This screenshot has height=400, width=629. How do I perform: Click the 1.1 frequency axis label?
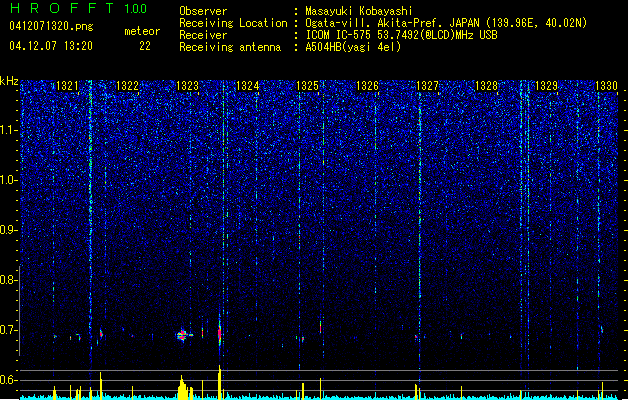point(9,130)
